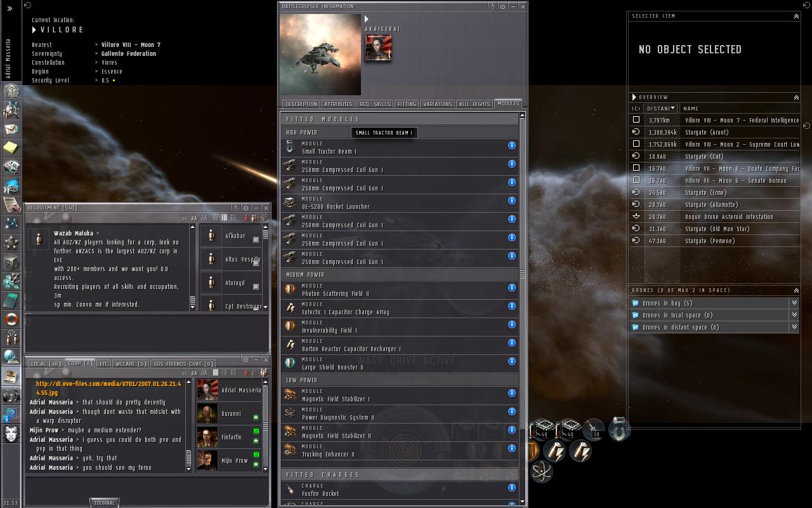The image size is (812, 508).
Task: Activate the rocket launcher module showing 30
Action: [x=594, y=429]
